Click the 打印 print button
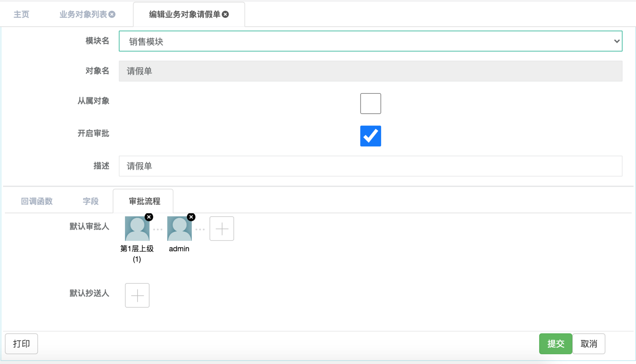 click(21, 343)
